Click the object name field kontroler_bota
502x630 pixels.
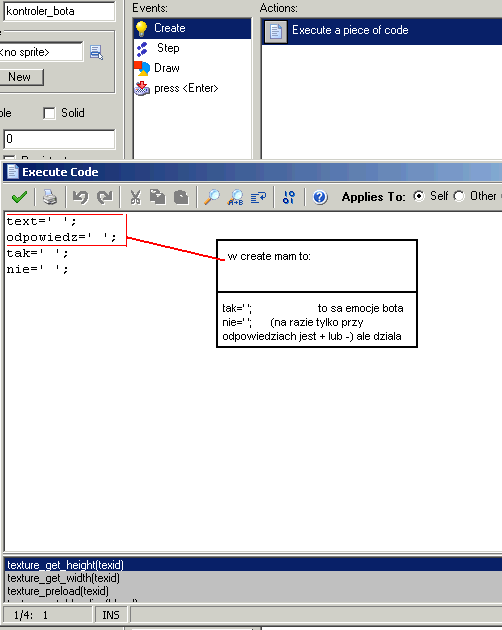point(59,11)
